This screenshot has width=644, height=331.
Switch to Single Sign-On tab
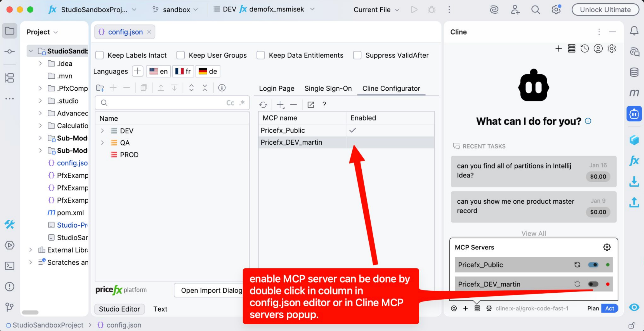point(328,88)
